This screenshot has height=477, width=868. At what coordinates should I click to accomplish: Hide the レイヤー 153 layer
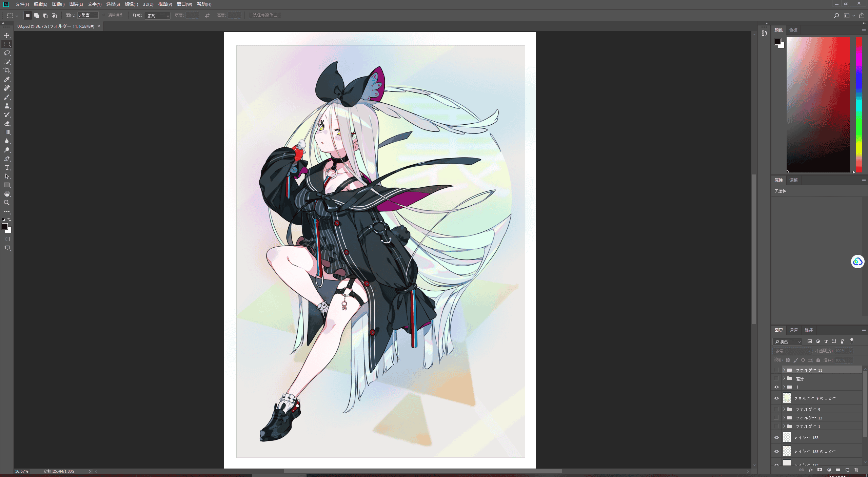tap(776, 438)
